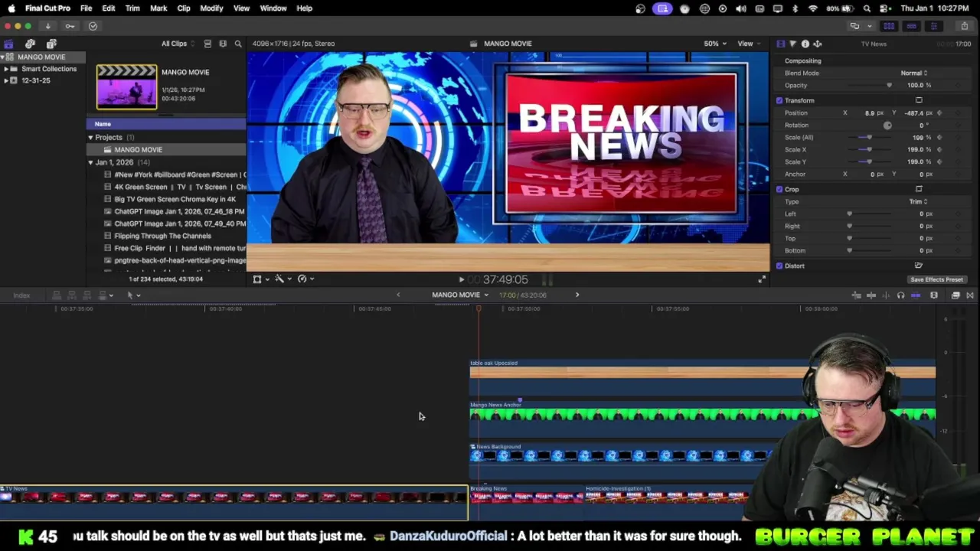
Task: Go forward in timeline history arrow
Action: tap(577, 295)
